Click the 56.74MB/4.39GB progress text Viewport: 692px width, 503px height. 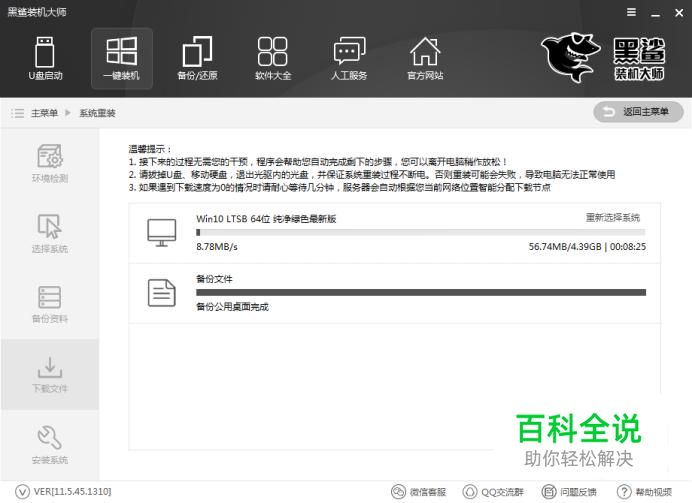coord(565,247)
